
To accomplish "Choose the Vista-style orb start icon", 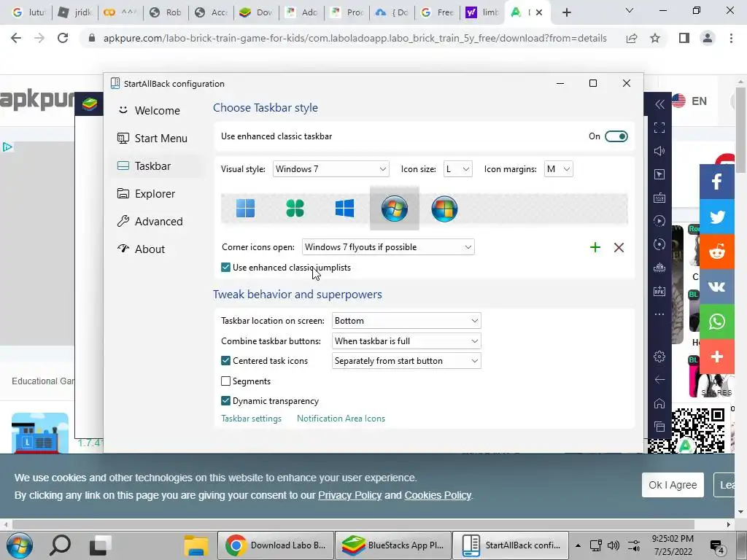I will pos(444,208).
